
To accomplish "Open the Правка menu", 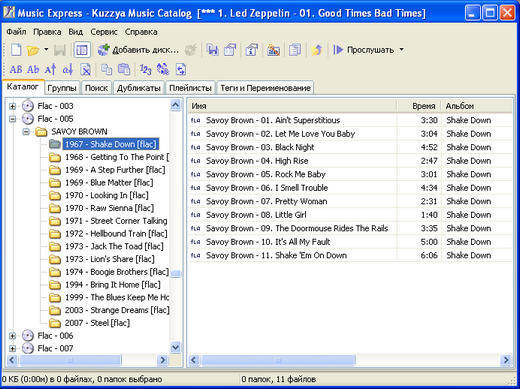I will (x=47, y=32).
